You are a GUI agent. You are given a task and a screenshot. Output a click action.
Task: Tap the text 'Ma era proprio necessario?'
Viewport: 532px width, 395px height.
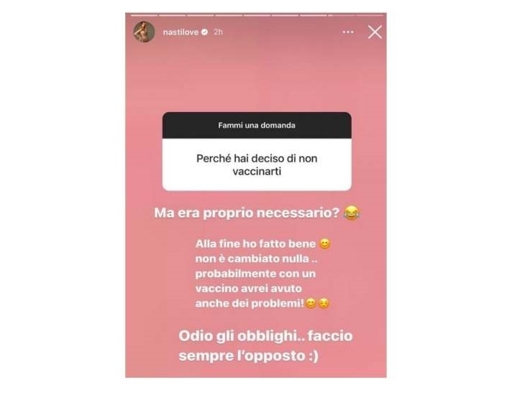coord(247,213)
